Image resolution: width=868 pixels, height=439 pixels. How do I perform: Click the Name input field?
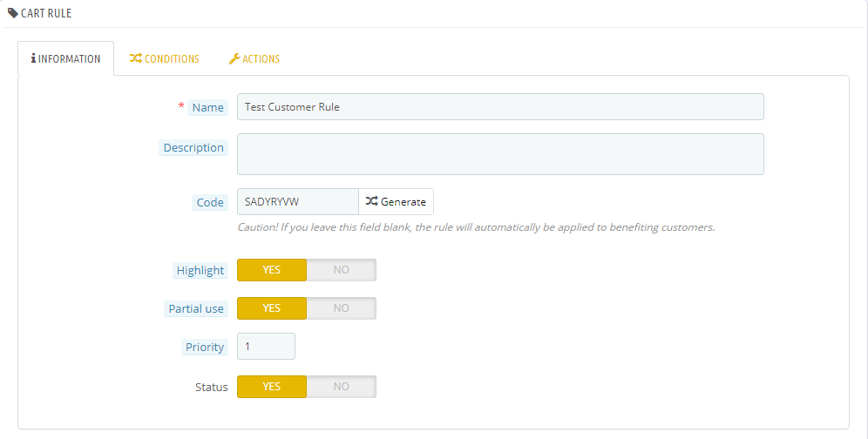(x=500, y=107)
